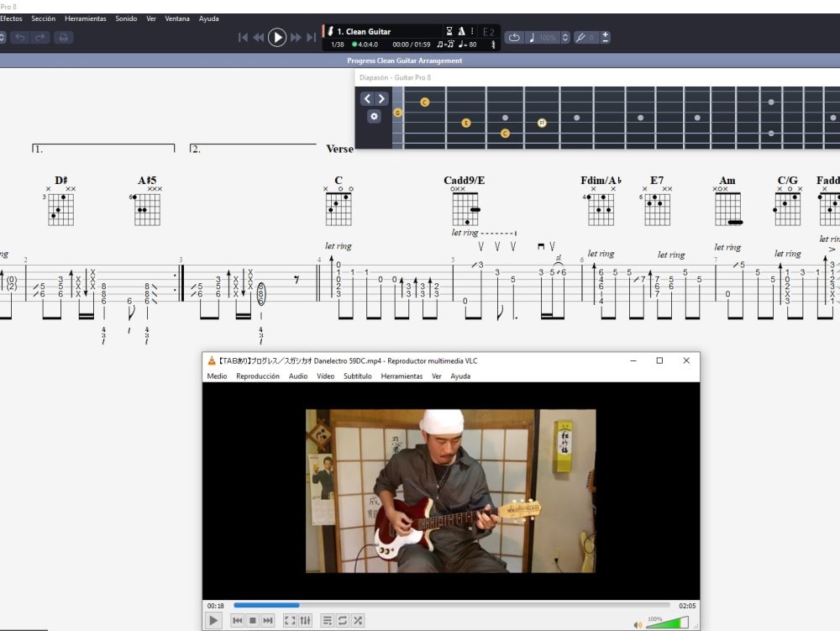Viewport: 840px width, 631px height.
Task: Stop VLC playback
Action: click(x=252, y=620)
